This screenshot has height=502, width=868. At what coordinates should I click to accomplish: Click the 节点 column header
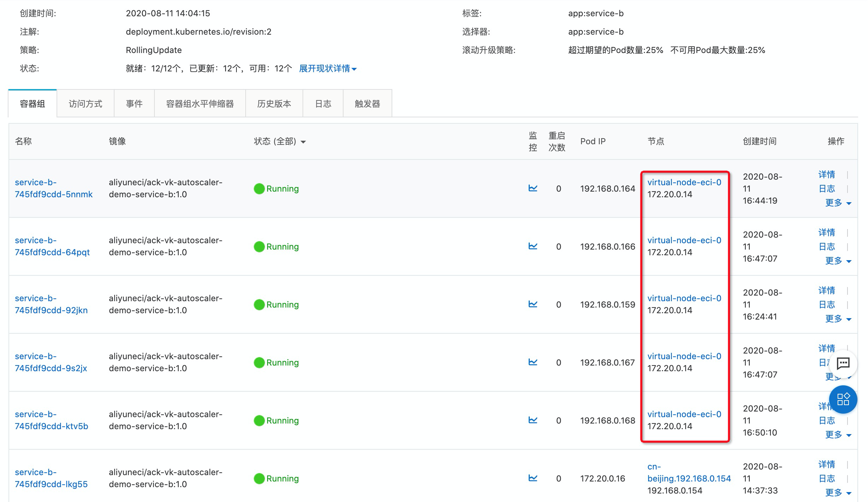656,141
